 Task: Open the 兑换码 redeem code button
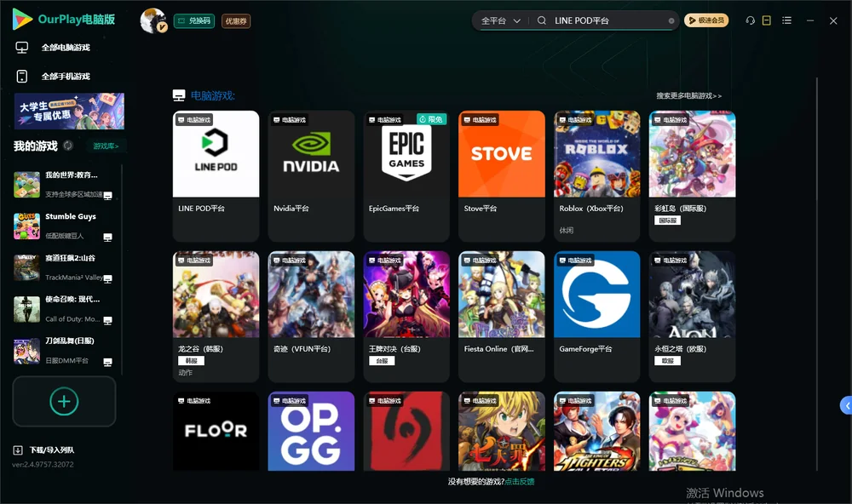(194, 21)
